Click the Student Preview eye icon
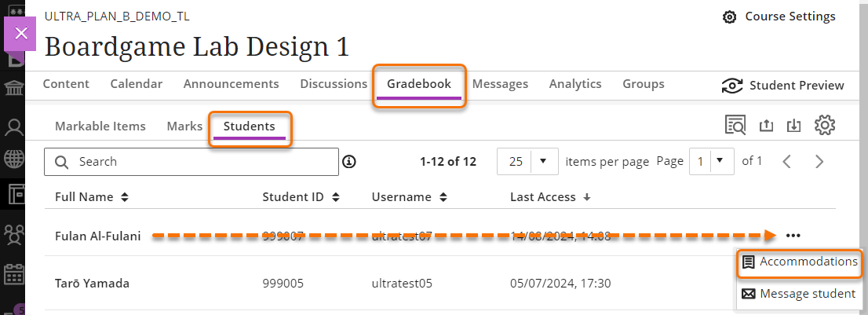868x315 pixels. 732,86
